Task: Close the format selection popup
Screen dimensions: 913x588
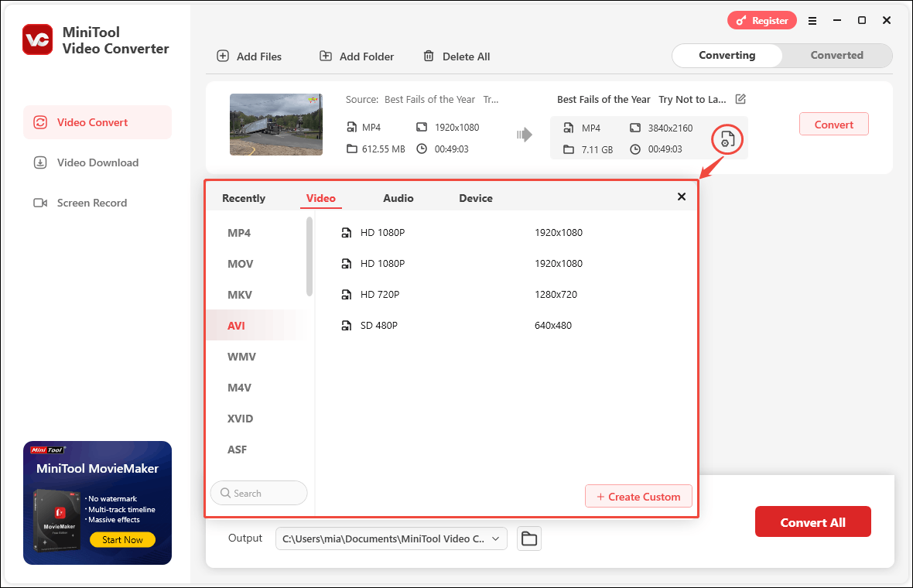Action: [x=681, y=197]
